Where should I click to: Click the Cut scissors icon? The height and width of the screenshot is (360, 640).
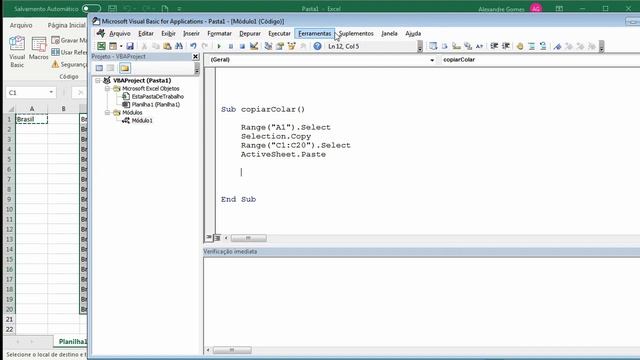tap(144, 46)
